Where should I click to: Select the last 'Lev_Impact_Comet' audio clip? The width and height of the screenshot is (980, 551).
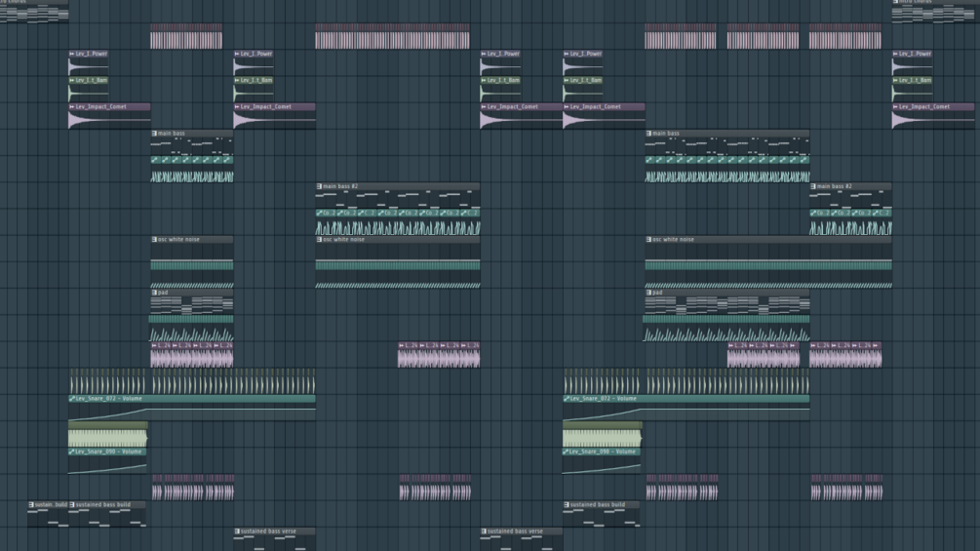(933, 116)
